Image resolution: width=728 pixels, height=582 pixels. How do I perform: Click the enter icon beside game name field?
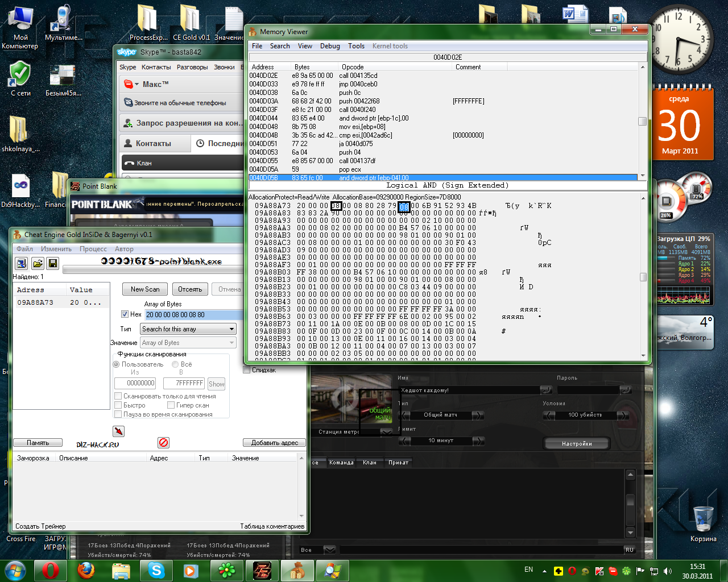[546, 390]
